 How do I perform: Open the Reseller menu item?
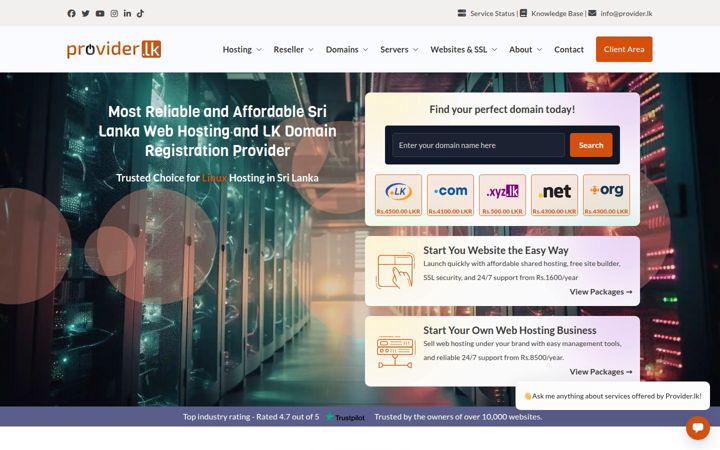tap(288, 50)
